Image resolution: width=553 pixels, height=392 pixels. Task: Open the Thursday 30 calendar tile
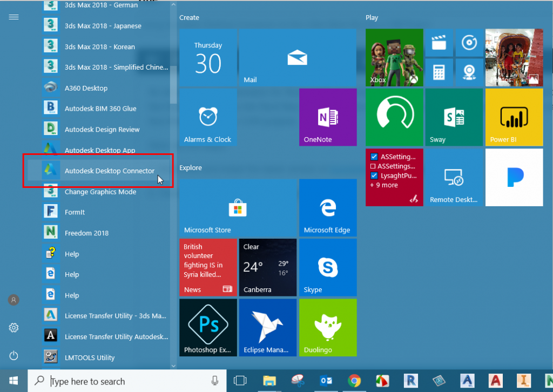coord(208,57)
